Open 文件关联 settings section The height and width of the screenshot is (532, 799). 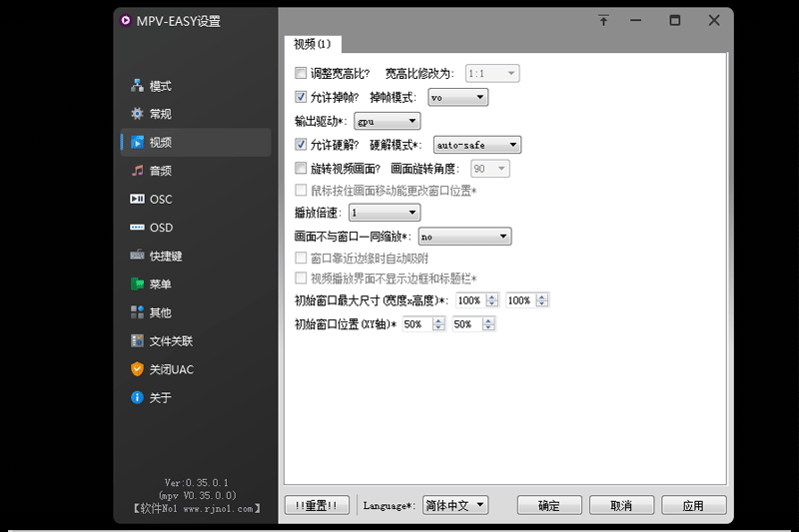coord(196,340)
